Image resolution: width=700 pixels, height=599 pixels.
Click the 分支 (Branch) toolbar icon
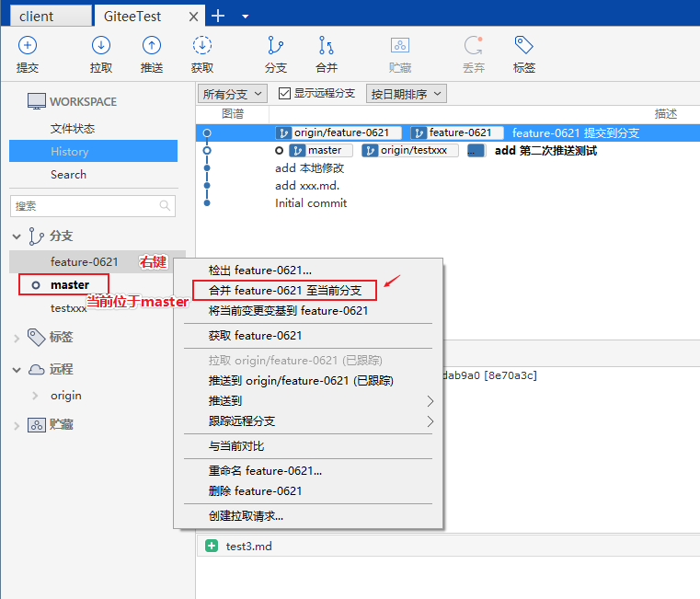click(275, 53)
